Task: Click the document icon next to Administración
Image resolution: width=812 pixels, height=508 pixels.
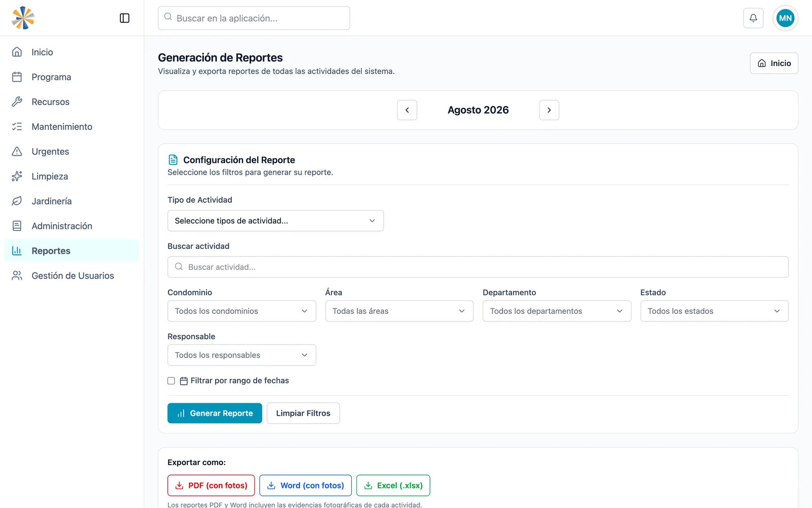Action: click(17, 226)
